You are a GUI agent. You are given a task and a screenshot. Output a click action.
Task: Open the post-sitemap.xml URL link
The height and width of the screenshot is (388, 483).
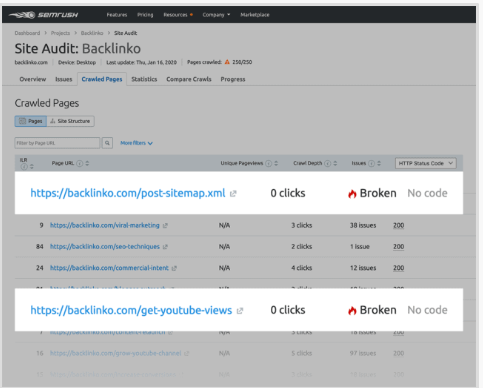point(128,193)
